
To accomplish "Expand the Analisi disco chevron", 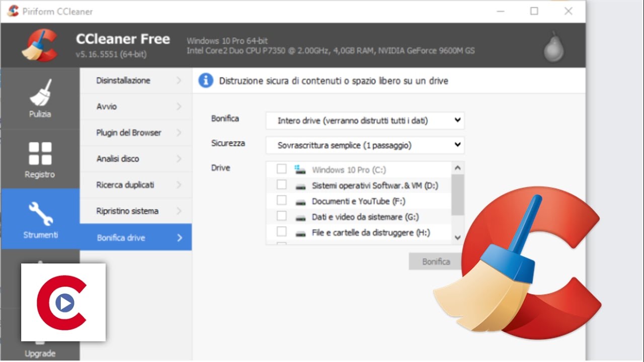I will (179, 159).
